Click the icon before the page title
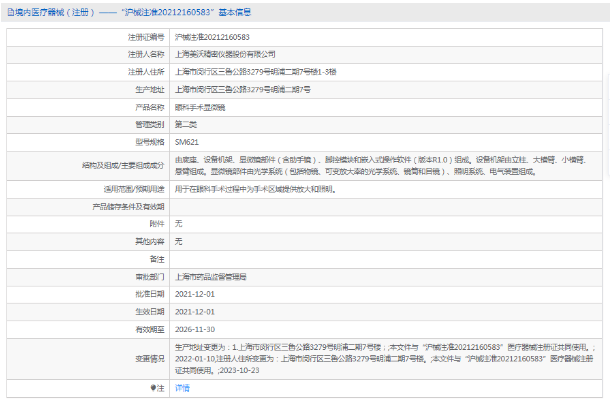 coord(8,14)
